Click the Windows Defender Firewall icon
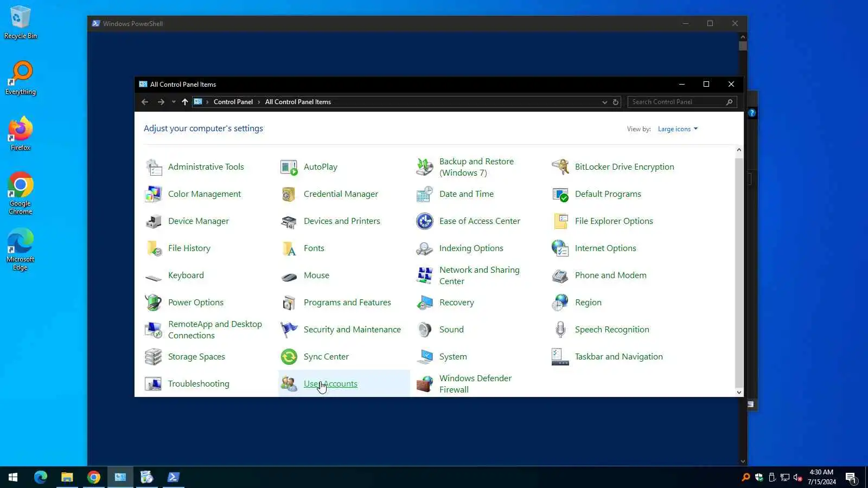Screen dimensions: 868x488 425,384
